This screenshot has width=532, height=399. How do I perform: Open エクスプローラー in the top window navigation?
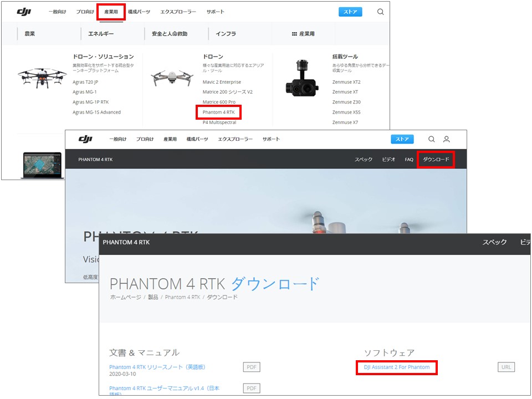(178, 12)
